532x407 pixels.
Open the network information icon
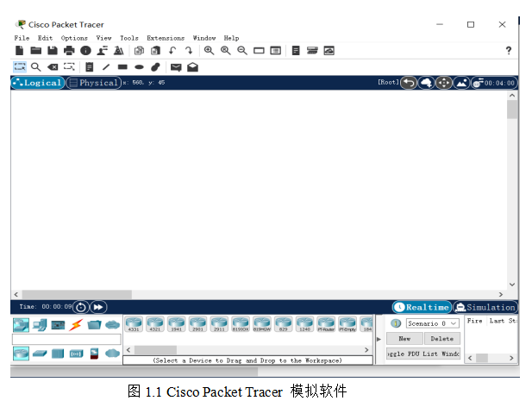pos(85,51)
